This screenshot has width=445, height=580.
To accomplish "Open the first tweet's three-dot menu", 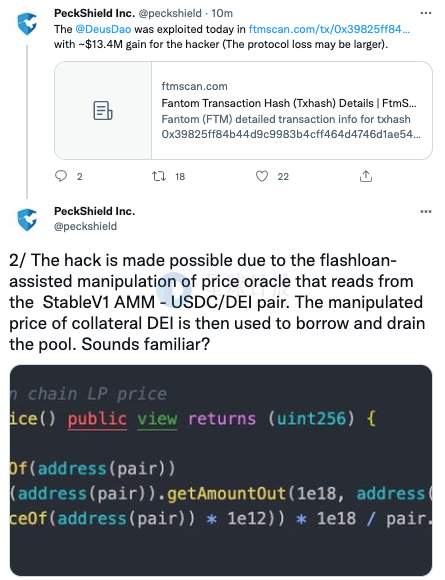I will coord(426,13).
